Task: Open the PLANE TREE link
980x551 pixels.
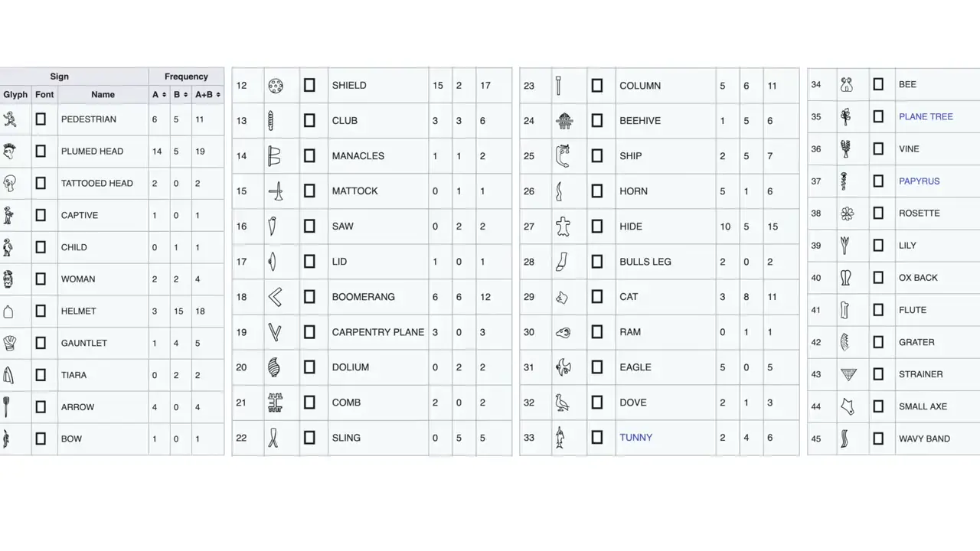Action: point(926,117)
